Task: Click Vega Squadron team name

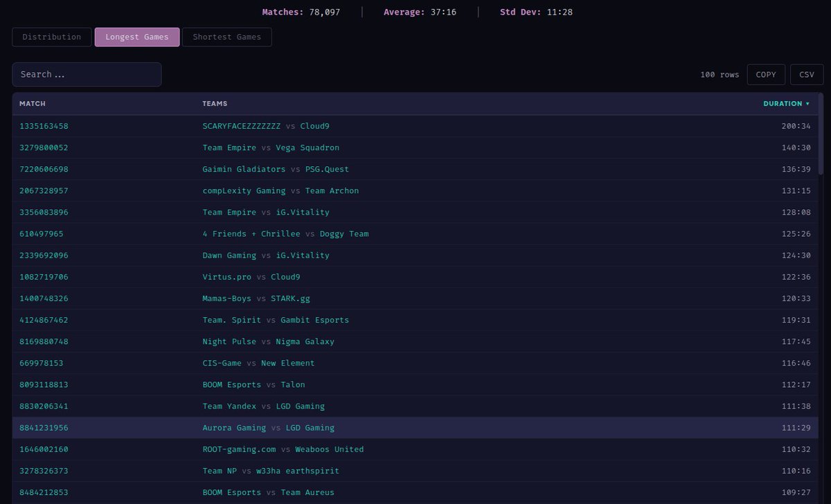Action: coord(307,147)
